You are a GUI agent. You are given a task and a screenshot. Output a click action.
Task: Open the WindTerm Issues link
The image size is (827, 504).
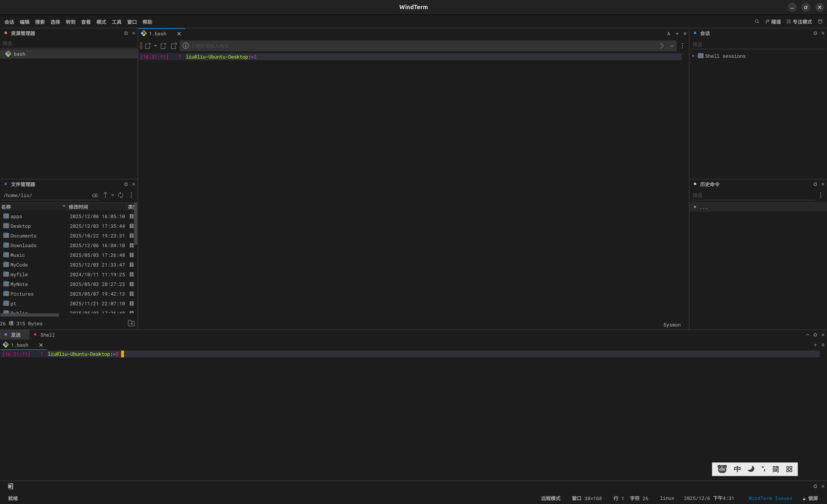coord(770,498)
